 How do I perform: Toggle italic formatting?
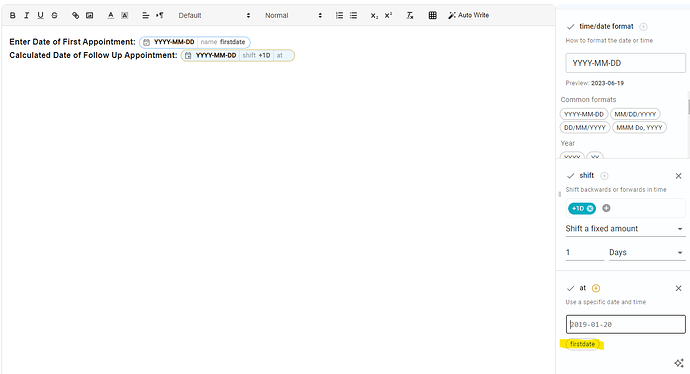click(x=26, y=15)
